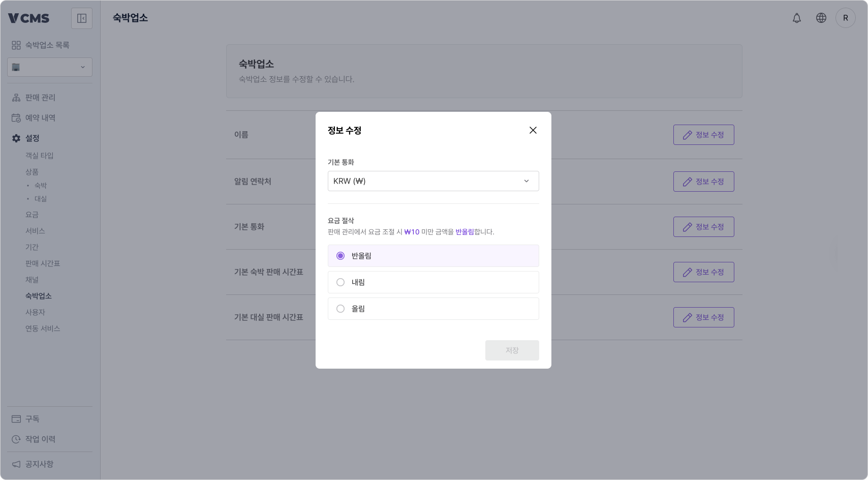Open the KRW currency dropdown

[433, 181]
